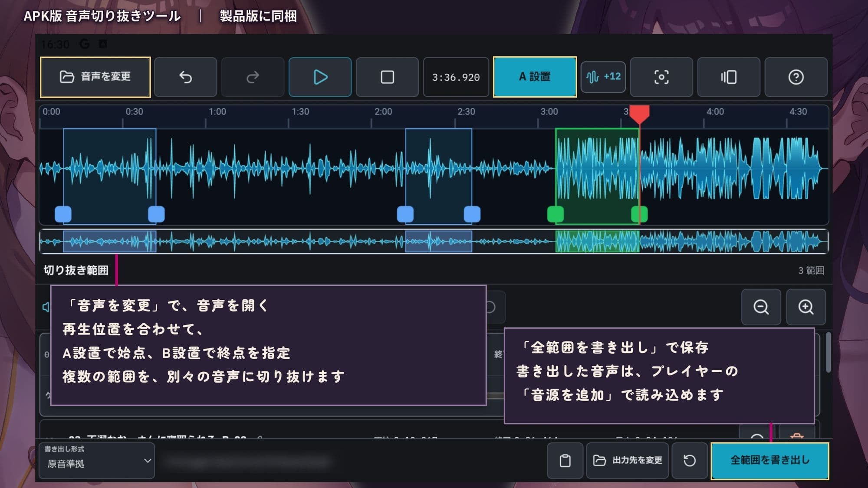
Task: Select the left handle of the second blue range
Action: coord(405,214)
